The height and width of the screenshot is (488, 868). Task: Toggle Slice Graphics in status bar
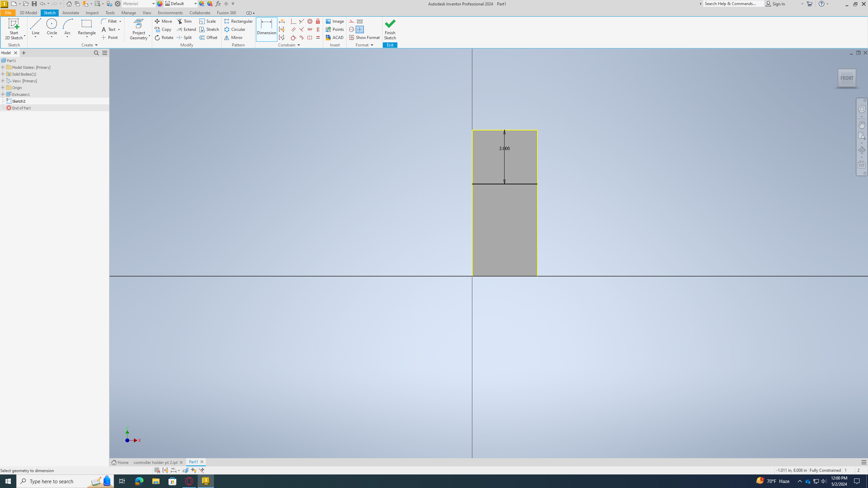(185, 470)
